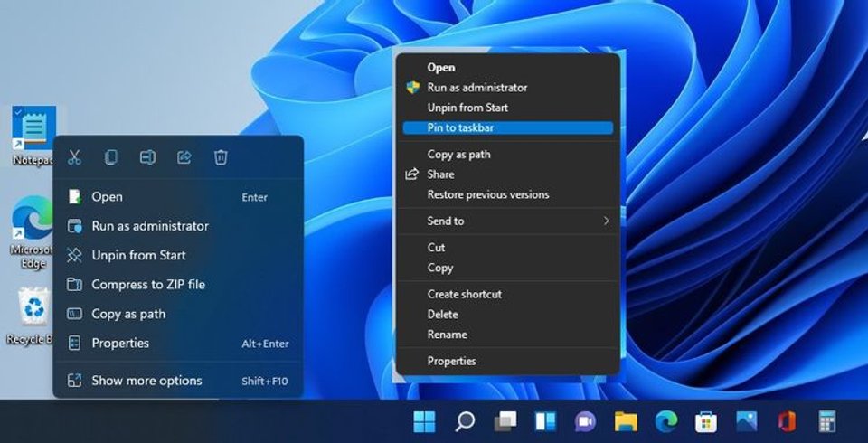Click highlighted Pin to taskbar
Image resolution: width=868 pixels, height=443 pixels.
(508, 127)
